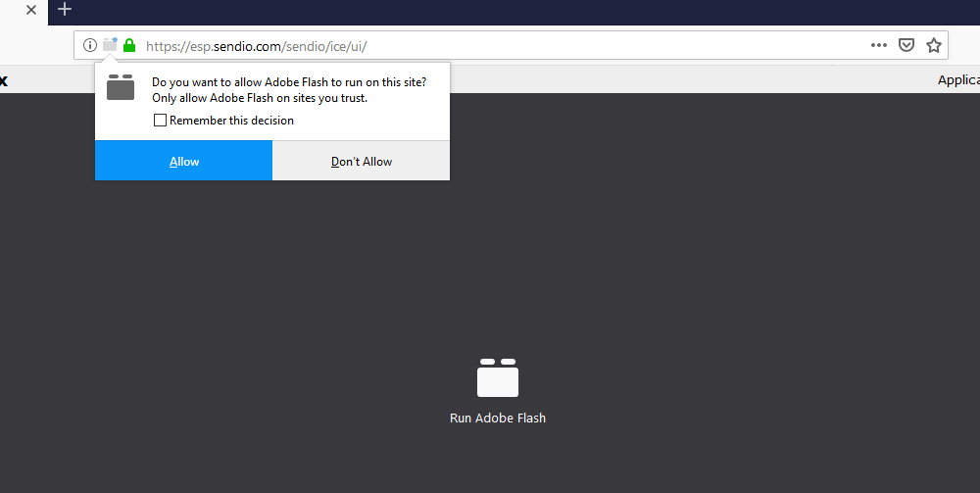
Task: Click the Run Adobe Flash plugin icon on page
Action: point(498,377)
